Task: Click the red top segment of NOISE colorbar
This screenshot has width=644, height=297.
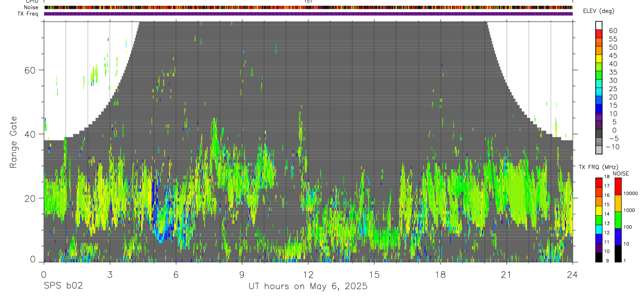Action: tap(618, 186)
